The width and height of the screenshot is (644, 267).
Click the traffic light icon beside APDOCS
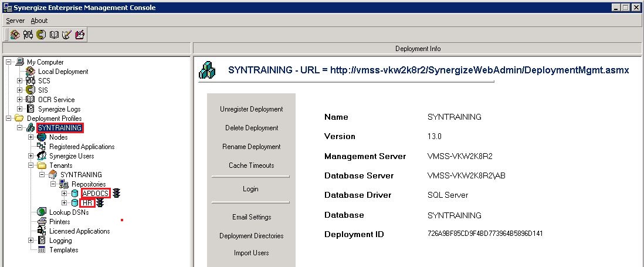[117, 193]
